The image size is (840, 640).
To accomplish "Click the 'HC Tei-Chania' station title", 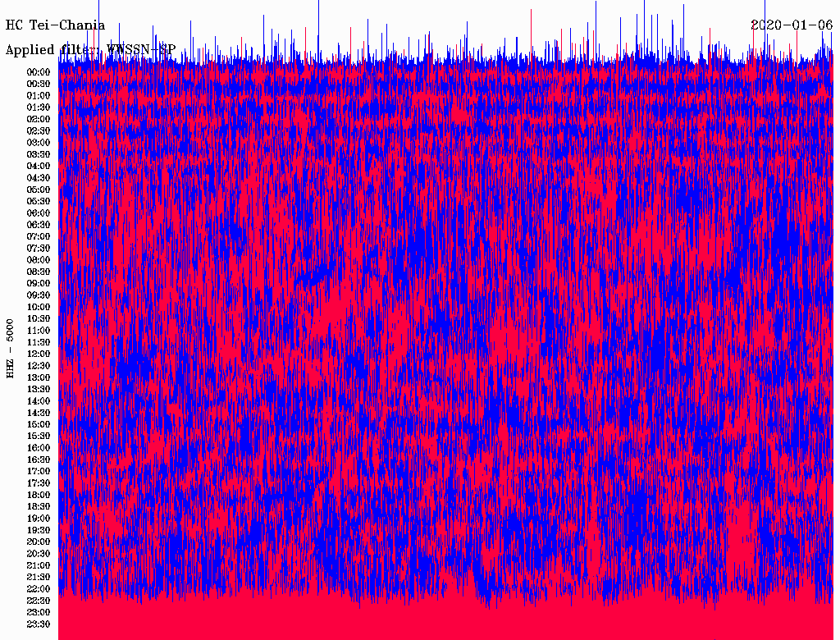I will pyautogui.click(x=56, y=25).
